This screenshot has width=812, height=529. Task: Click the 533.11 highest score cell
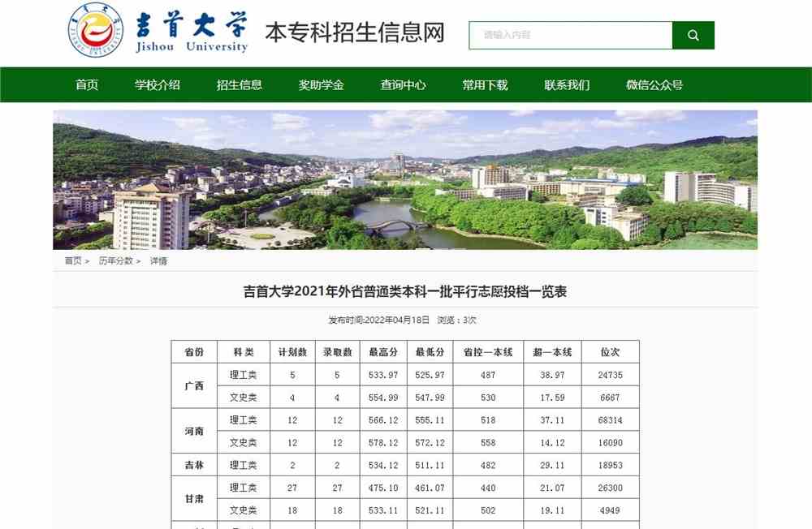(x=383, y=510)
